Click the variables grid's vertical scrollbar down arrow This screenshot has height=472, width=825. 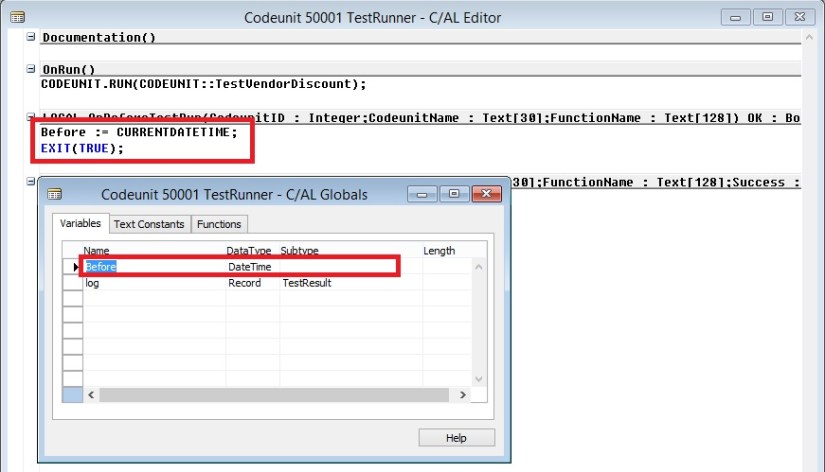coord(478,379)
